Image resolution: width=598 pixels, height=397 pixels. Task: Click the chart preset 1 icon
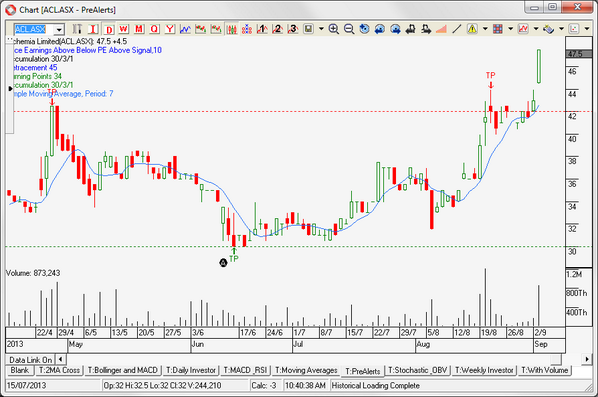262,29
